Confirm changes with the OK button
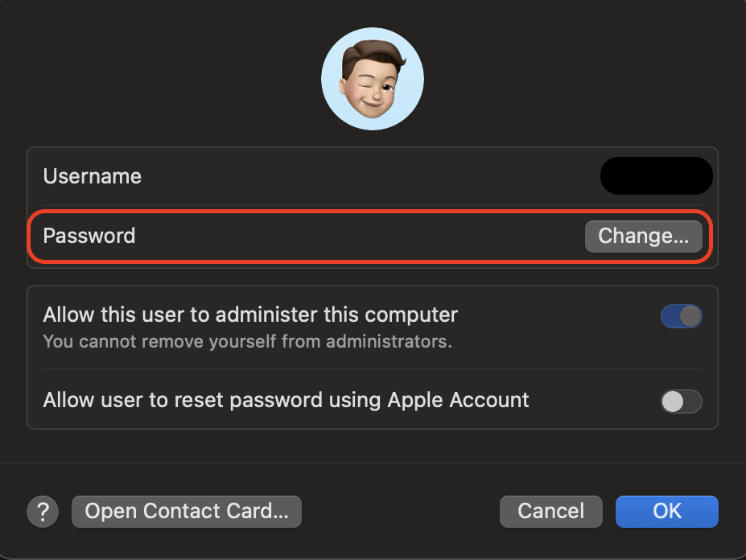The height and width of the screenshot is (560, 746). (666, 511)
